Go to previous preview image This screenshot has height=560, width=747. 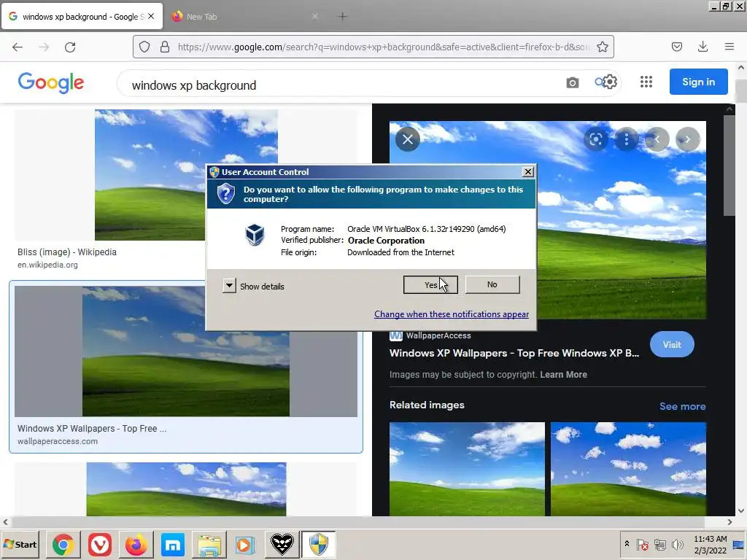(x=657, y=139)
